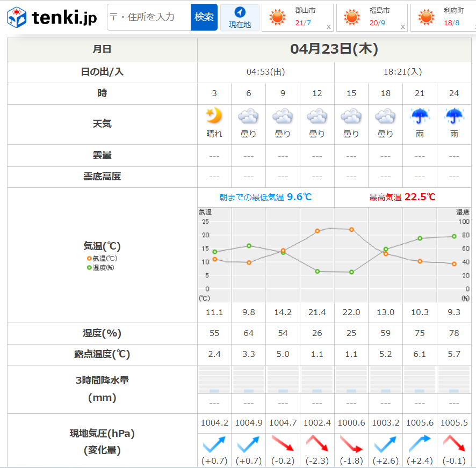
Task: Click the red pressure-falling arrow at 15 o'clock
Action: tap(351, 444)
